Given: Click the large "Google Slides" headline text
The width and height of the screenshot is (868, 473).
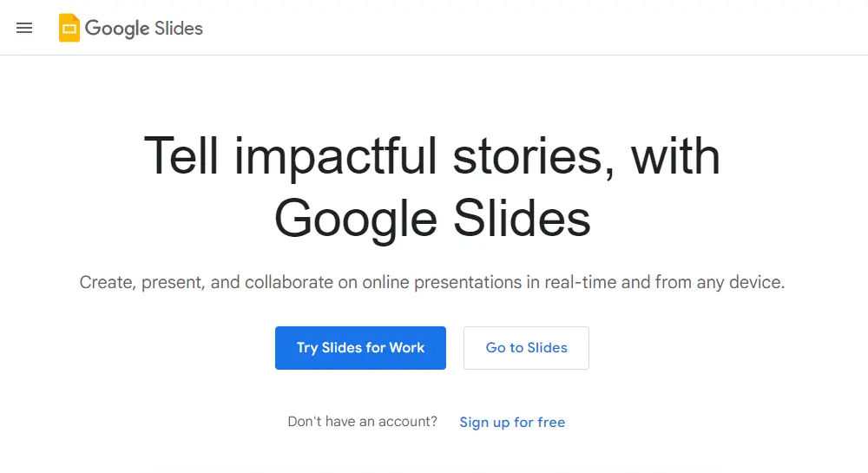Looking at the screenshot, I should click(x=432, y=218).
